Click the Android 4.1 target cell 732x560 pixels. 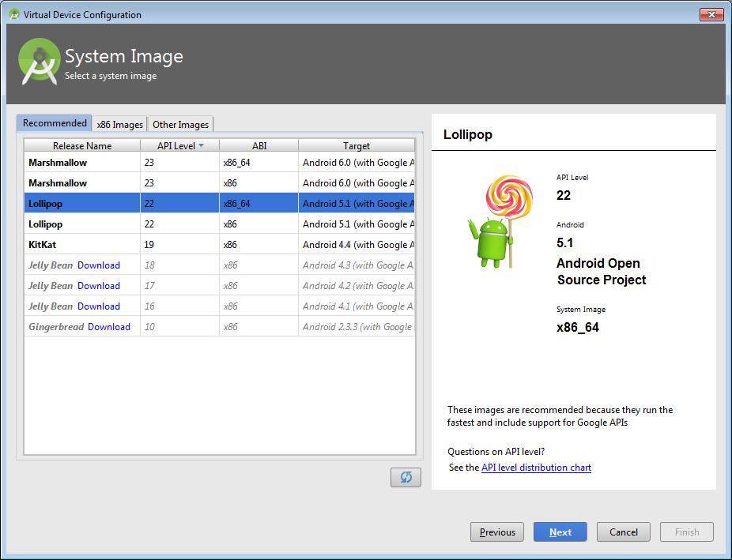[x=357, y=306]
